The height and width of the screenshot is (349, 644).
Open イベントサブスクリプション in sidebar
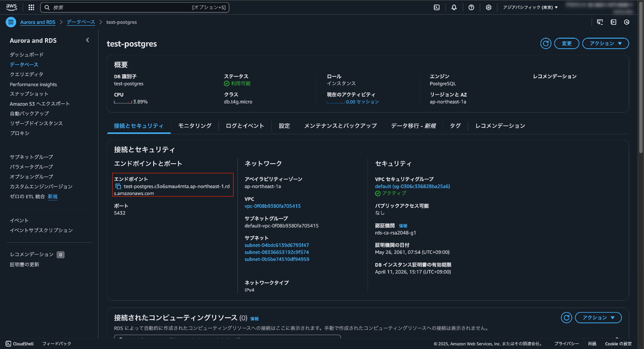pyautogui.click(x=41, y=230)
